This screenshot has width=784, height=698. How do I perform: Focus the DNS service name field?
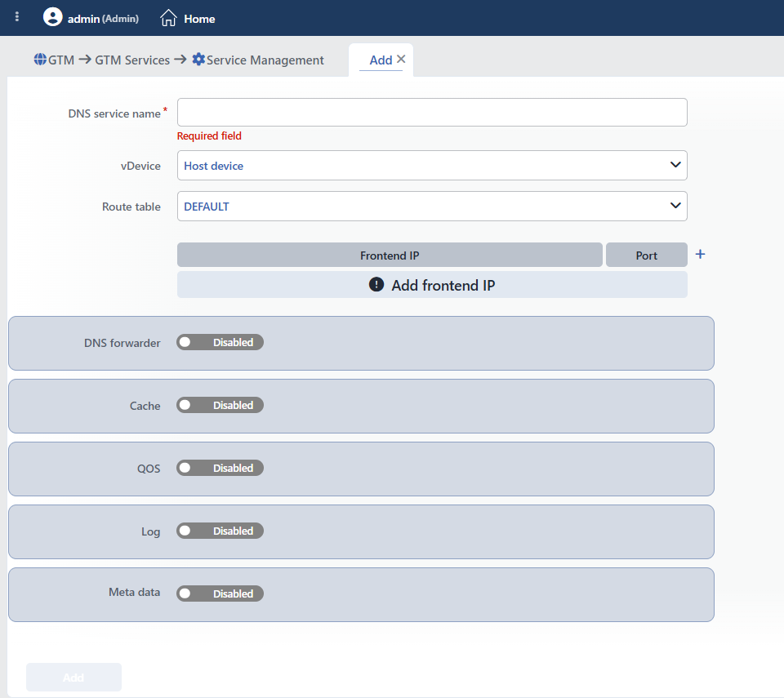tap(432, 112)
